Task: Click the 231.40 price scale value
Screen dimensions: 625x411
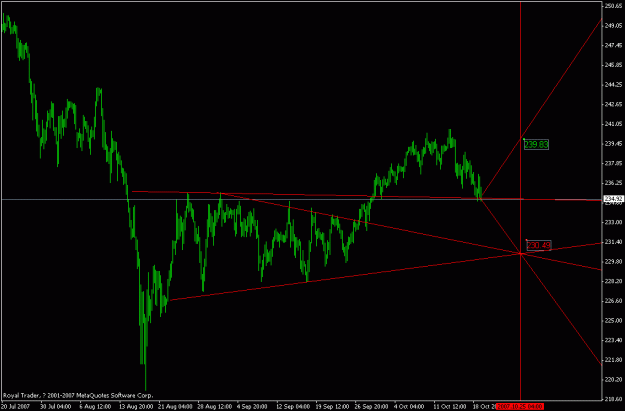Action: click(x=614, y=242)
